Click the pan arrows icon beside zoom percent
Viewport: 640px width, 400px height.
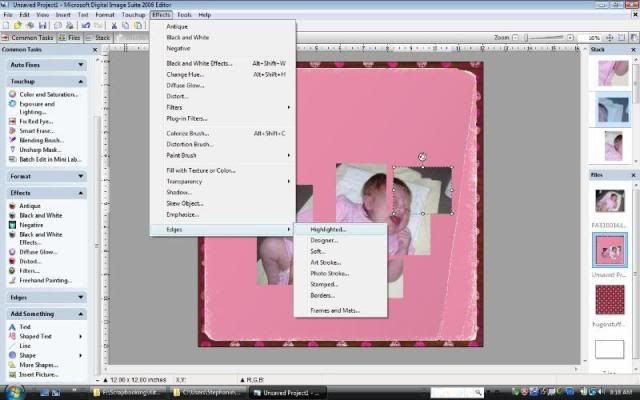(x=609, y=38)
